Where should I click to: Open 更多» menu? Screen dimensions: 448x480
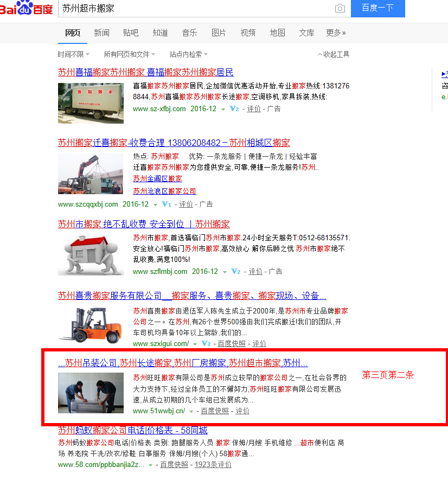point(336,33)
